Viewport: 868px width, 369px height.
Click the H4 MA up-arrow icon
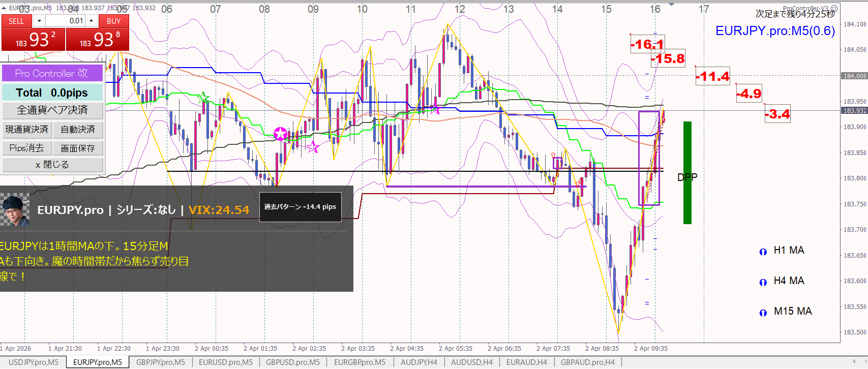(763, 282)
